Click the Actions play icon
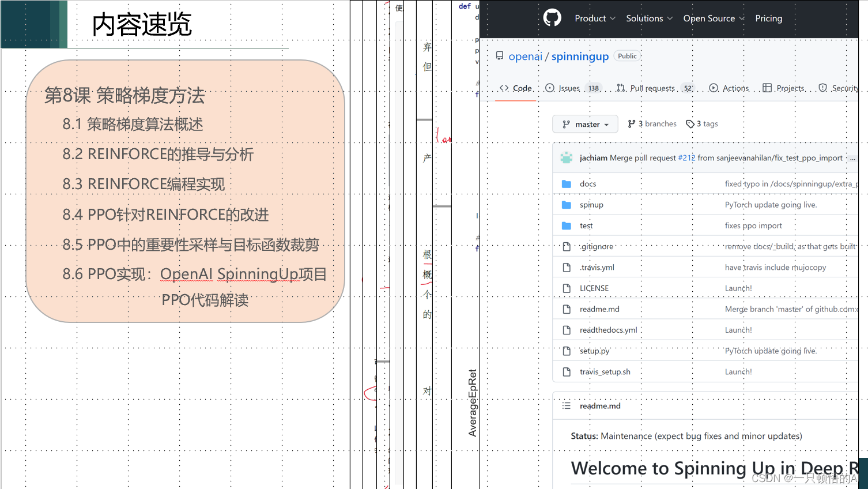The image size is (868, 489). coord(714,88)
